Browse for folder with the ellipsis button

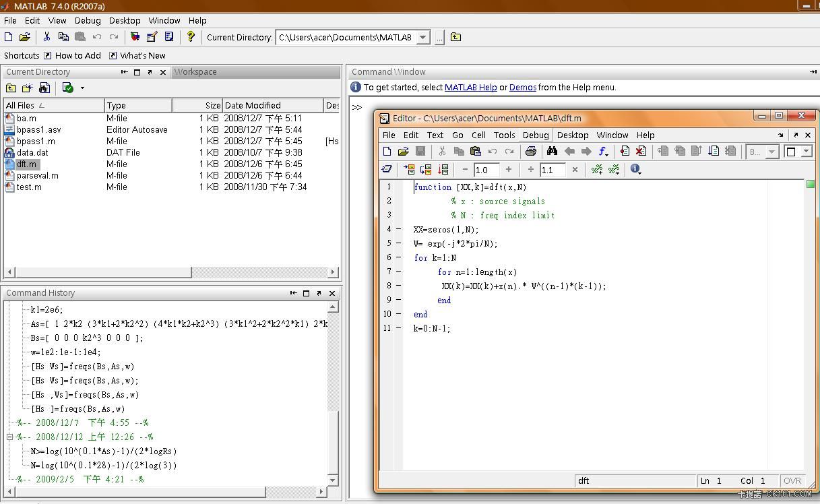pos(439,38)
